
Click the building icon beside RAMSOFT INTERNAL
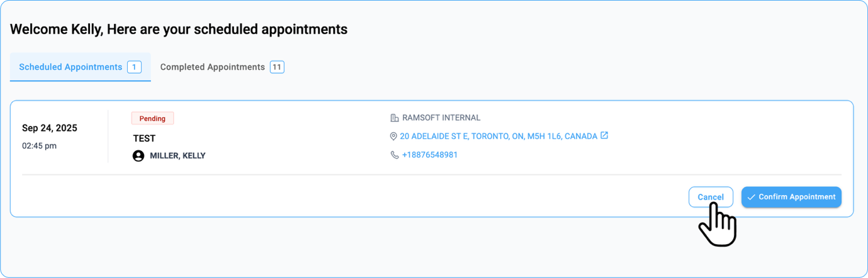click(395, 118)
